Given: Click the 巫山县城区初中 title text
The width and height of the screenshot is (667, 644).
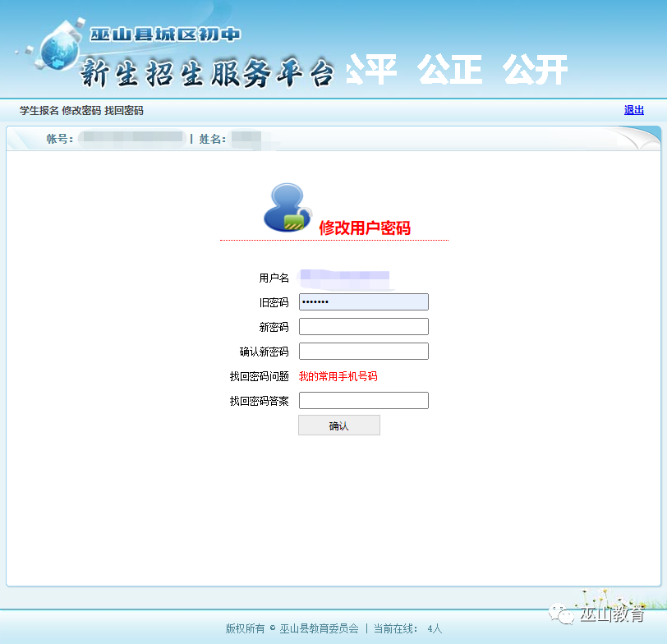Looking at the screenshot, I should [165, 34].
